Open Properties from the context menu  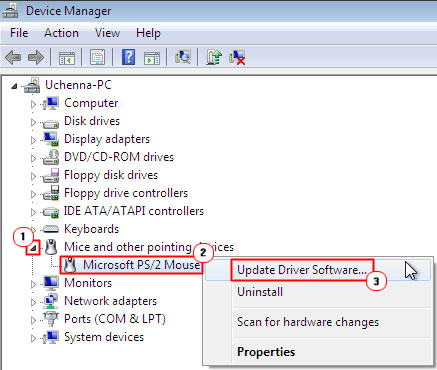[x=318, y=352]
